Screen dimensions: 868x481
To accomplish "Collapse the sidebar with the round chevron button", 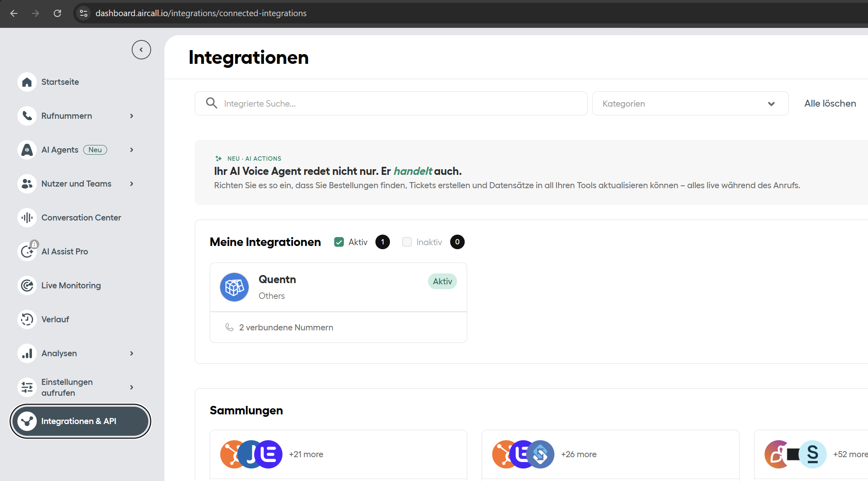I will tap(141, 50).
